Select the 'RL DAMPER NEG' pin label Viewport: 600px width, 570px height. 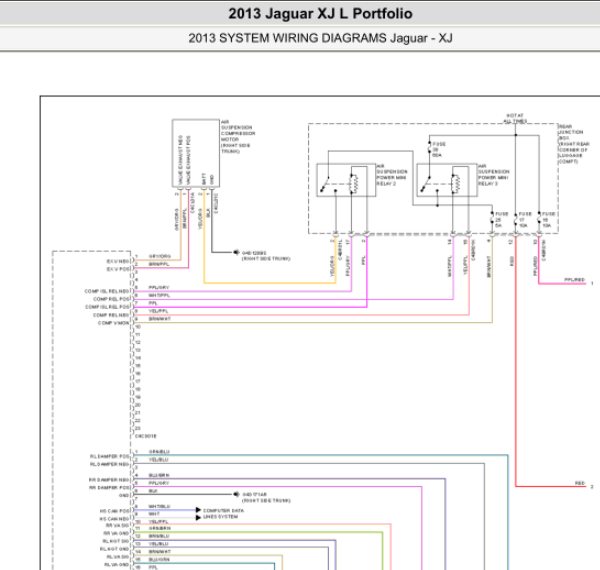[110, 464]
